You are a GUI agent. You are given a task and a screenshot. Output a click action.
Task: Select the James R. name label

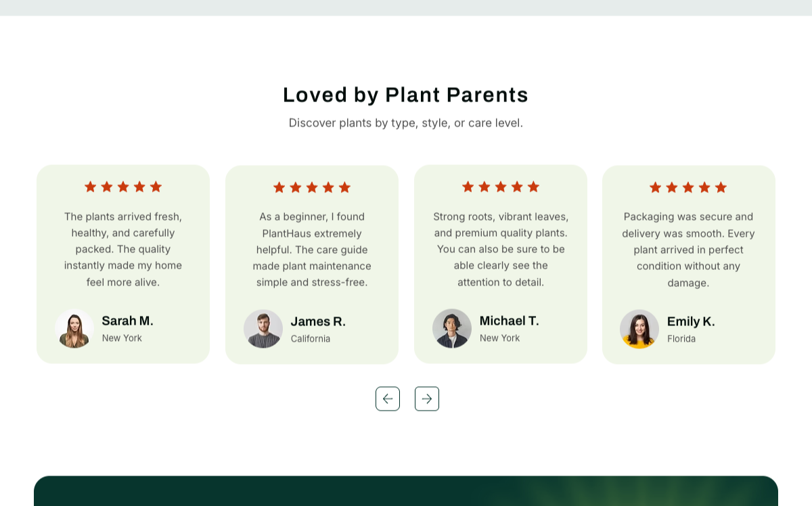coord(318,321)
